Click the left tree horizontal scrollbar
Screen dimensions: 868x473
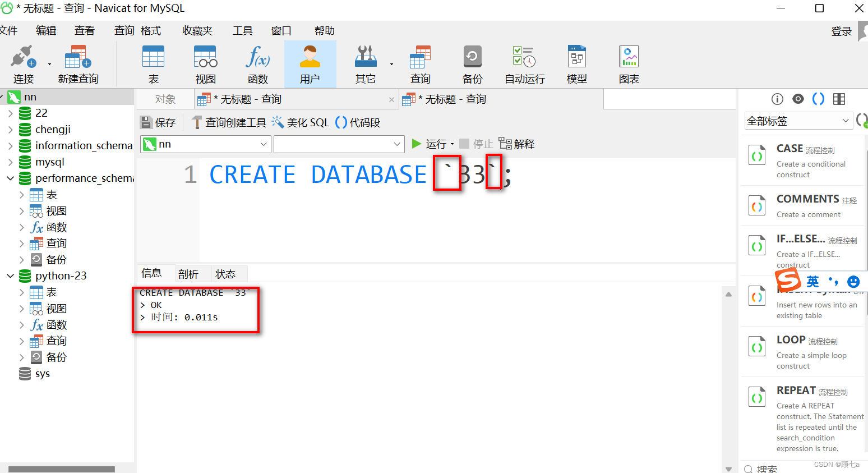click(x=62, y=469)
